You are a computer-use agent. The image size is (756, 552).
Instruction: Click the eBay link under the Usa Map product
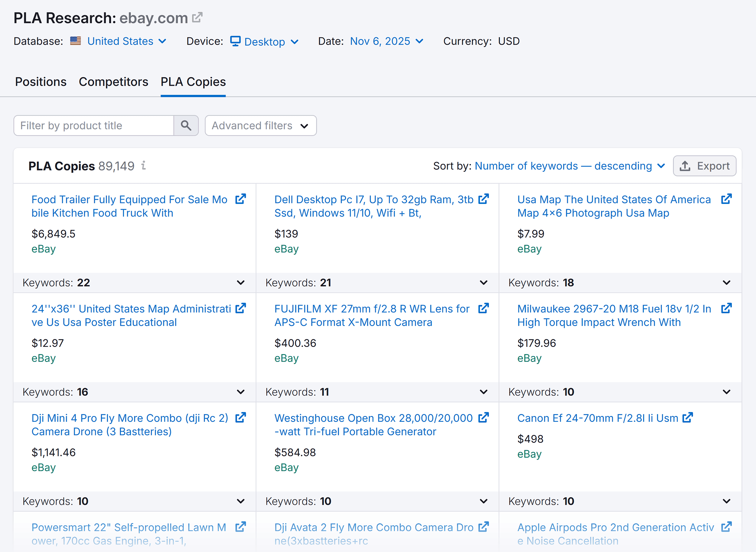pos(529,249)
